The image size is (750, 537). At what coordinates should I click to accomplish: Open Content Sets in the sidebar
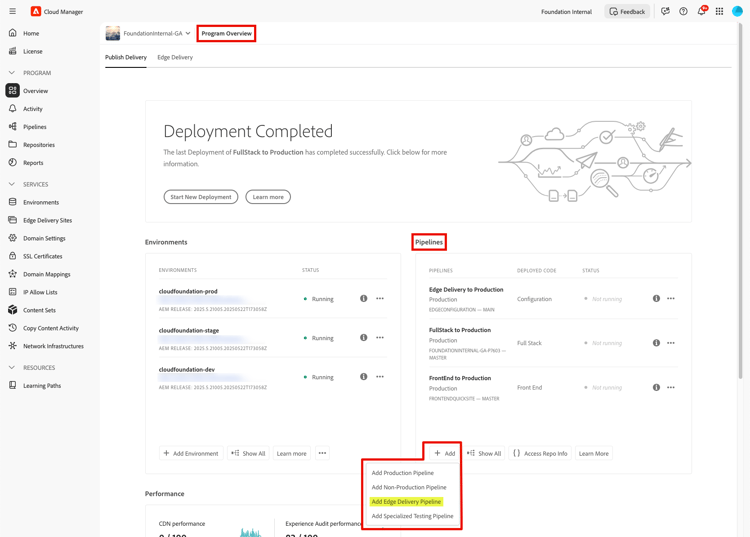[x=39, y=310]
